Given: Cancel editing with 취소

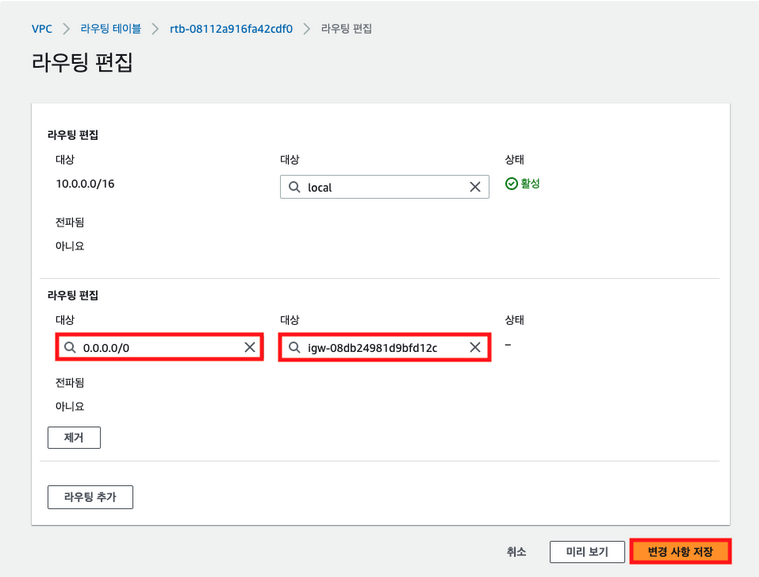Looking at the screenshot, I should coord(516,551).
